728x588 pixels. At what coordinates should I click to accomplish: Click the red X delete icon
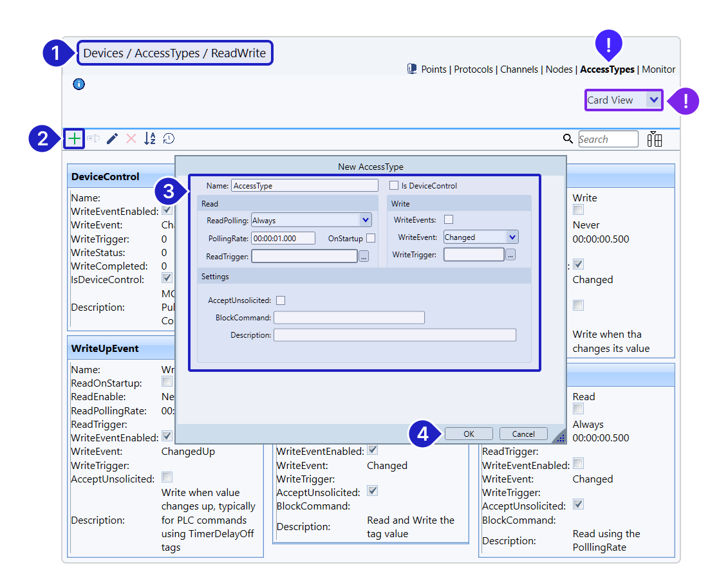coord(131,138)
